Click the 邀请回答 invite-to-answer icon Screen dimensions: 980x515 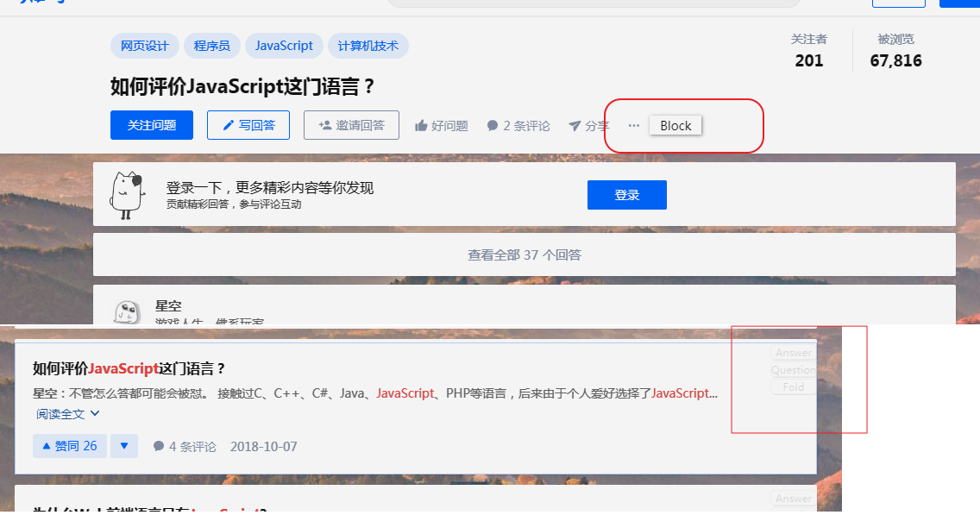pyautogui.click(x=327, y=124)
